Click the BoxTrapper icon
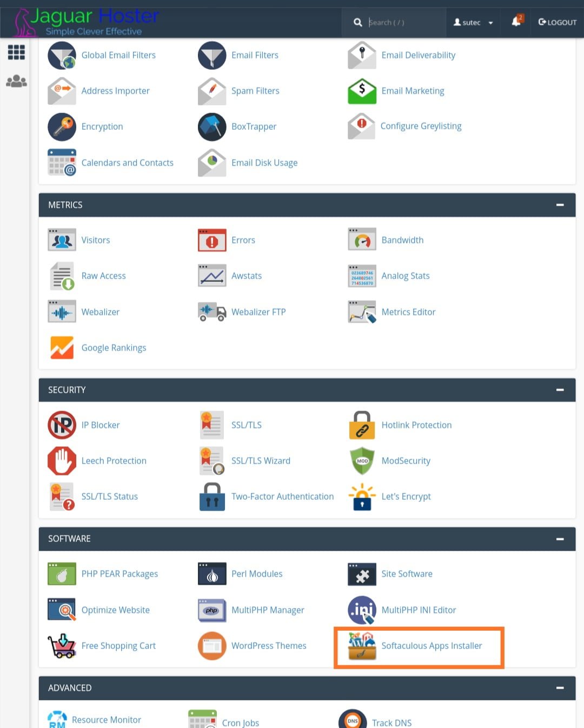 pos(212,127)
